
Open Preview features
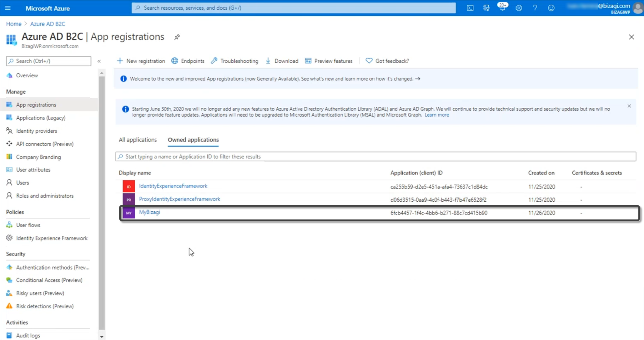click(x=329, y=61)
